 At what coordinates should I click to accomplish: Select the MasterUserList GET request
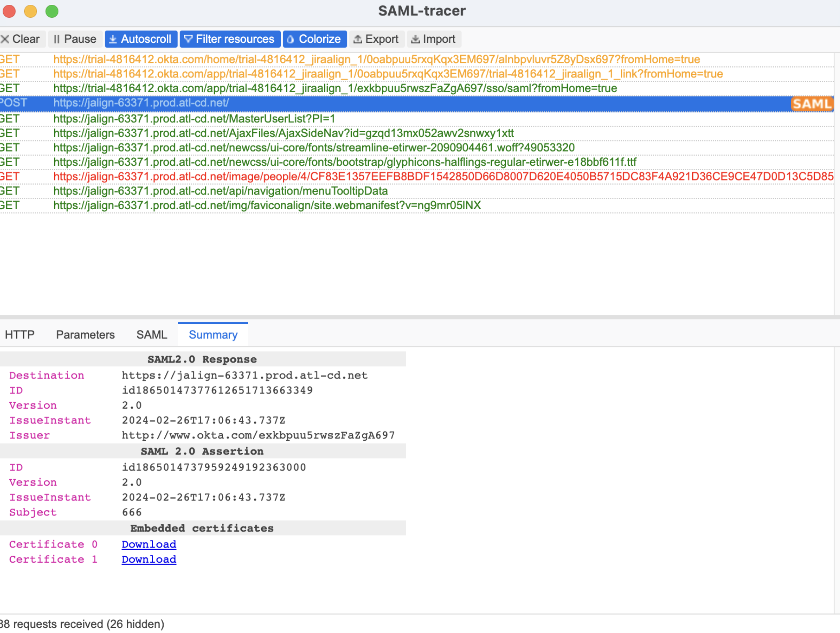(194, 119)
